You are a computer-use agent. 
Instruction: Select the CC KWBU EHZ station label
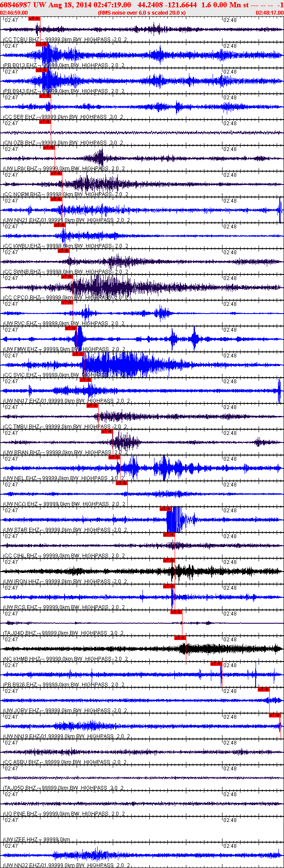[22, 246]
